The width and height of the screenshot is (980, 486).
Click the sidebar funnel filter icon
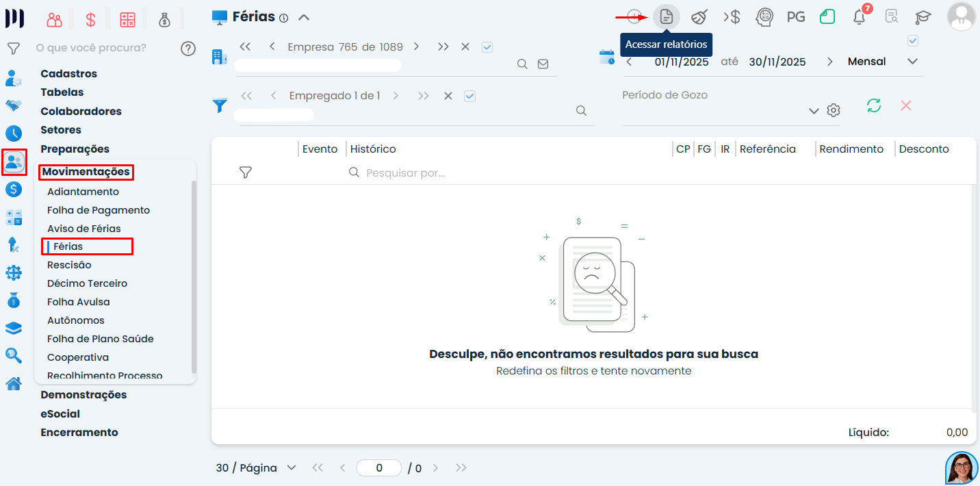click(x=13, y=49)
